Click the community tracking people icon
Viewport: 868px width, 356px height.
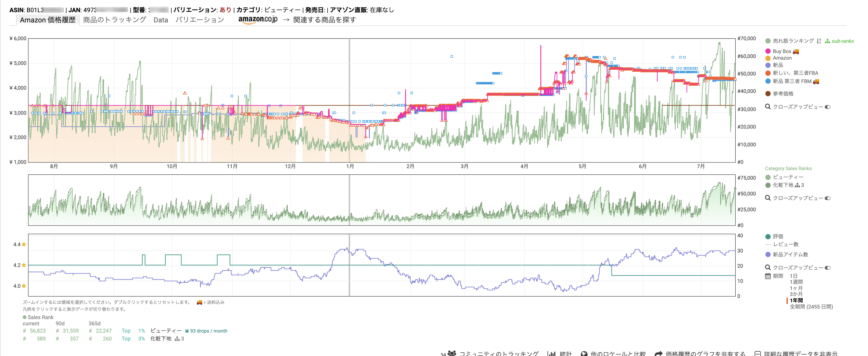click(452, 353)
